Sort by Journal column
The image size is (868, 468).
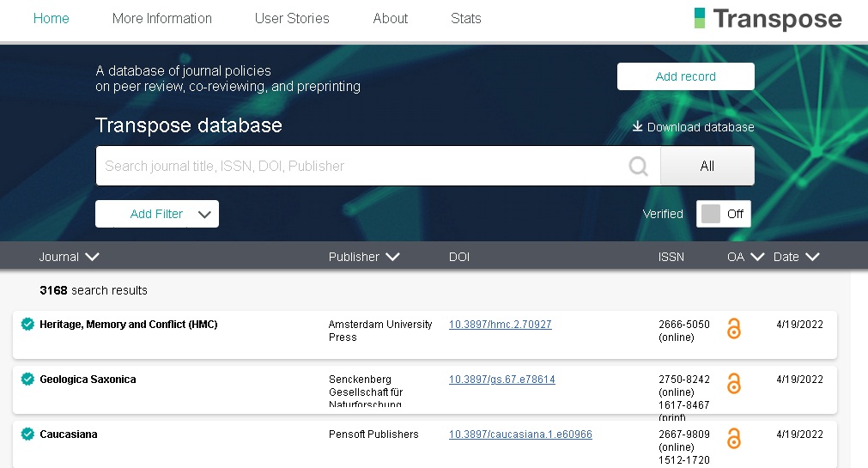coord(69,257)
